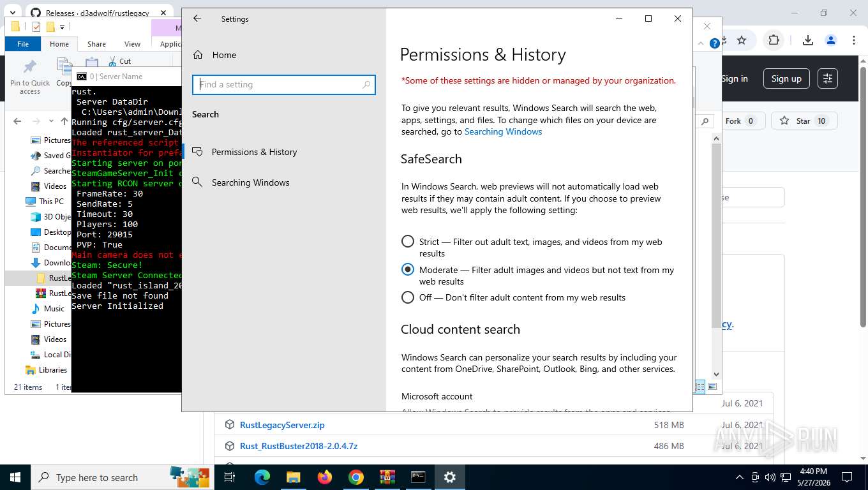The height and width of the screenshot is (490, 868).
Task: Launch Microsoft Edge from taskbar
Action: (262, 477)
